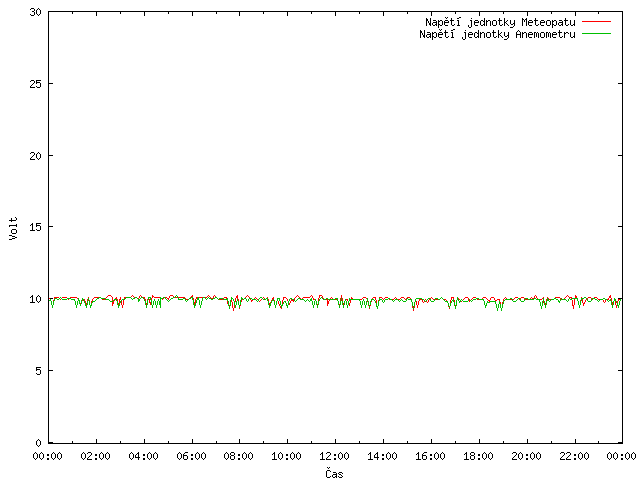Click the y-axis value 15
Screen dimensions: 640x480
[36, 227]
